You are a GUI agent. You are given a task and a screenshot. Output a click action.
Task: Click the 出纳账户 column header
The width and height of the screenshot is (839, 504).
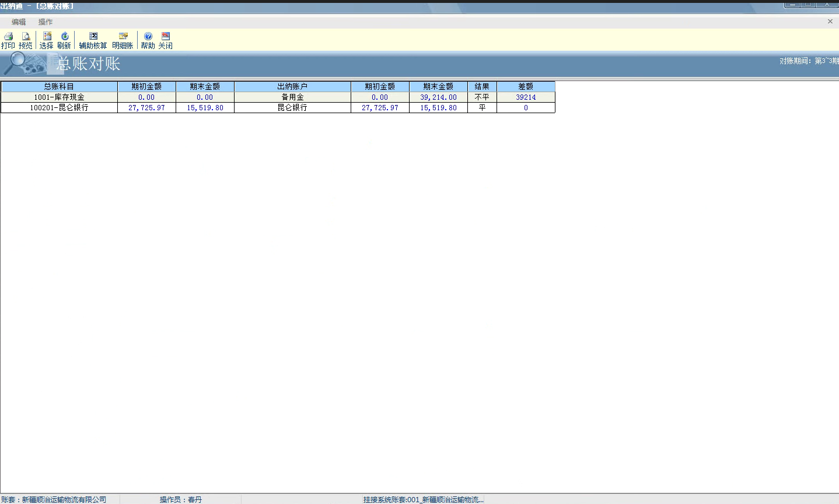click(292, 86)
